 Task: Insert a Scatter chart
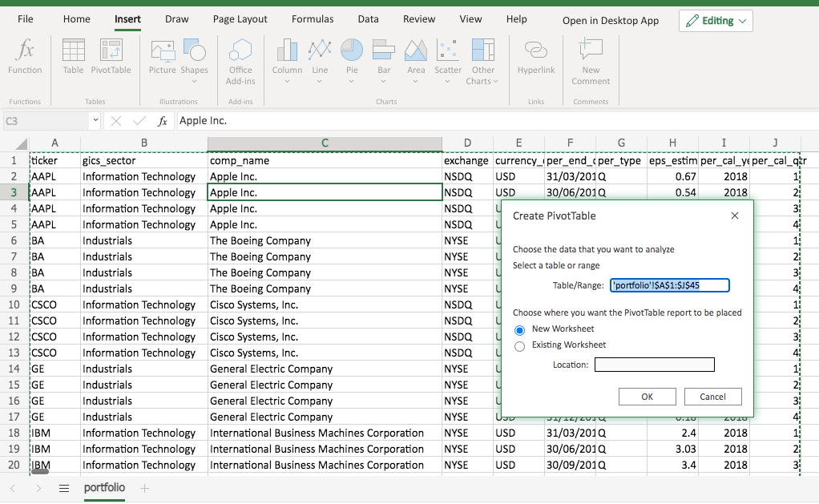click(x=448, y=57)
